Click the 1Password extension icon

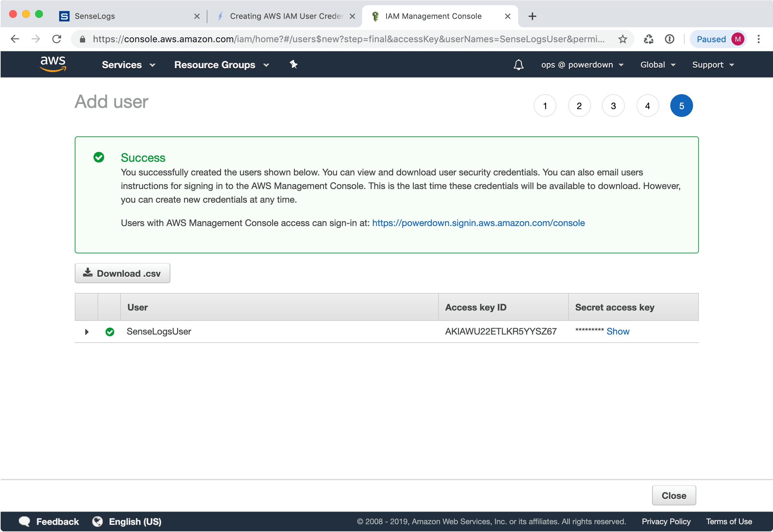click(669, 39)
